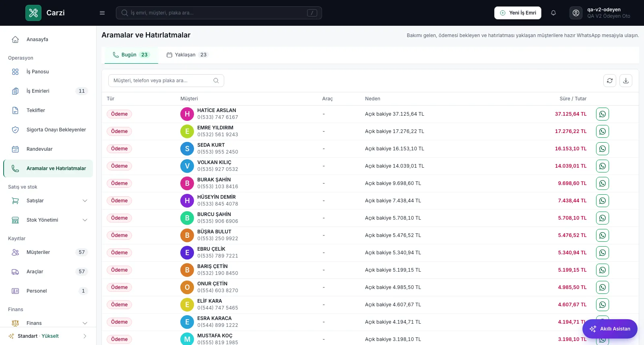Create a new work order with Yeni İş Emri
Screen dimensions: 644x345
[x=518, y=13]
